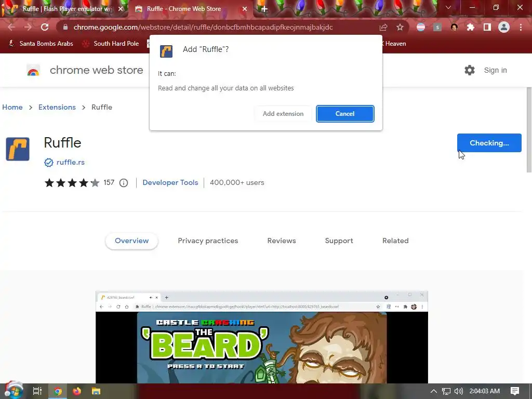The image size is (532, 399).
Task: Open the Windows Start button
Action: tap(14, 391)
